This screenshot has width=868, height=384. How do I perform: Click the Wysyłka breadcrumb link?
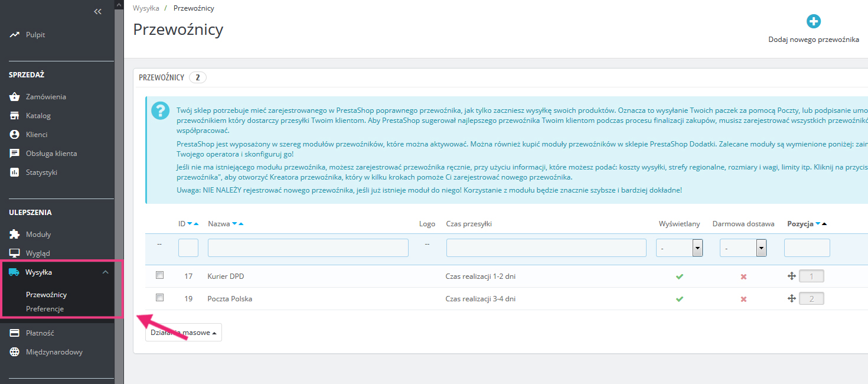[146, 8]
